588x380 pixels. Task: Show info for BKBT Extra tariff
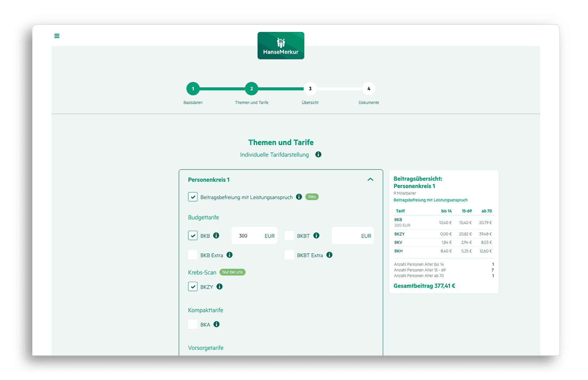click(x=329, y=255)
